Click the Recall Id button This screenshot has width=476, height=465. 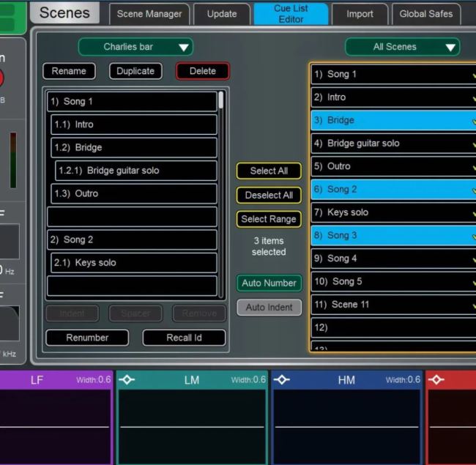click(x=184, y=338)
